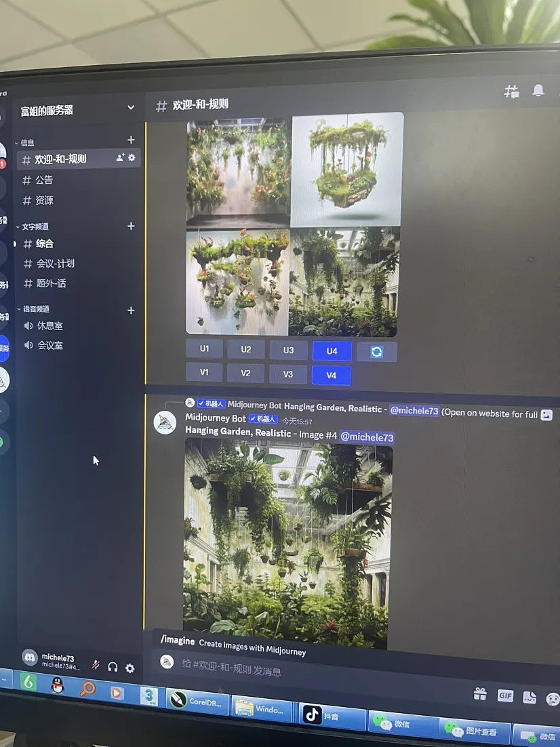Click invite people icon on 欢迎-和-规则

click(x=120, y=157)
